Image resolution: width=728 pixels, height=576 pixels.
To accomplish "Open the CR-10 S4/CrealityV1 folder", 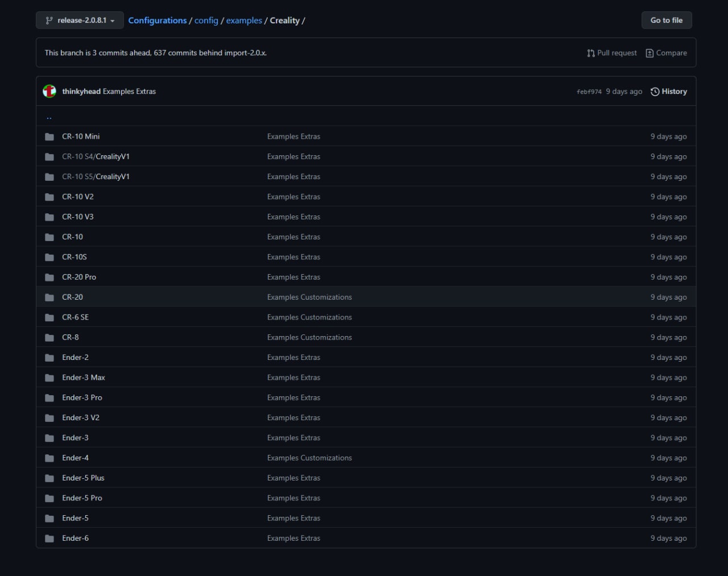I will pos(96,156).
